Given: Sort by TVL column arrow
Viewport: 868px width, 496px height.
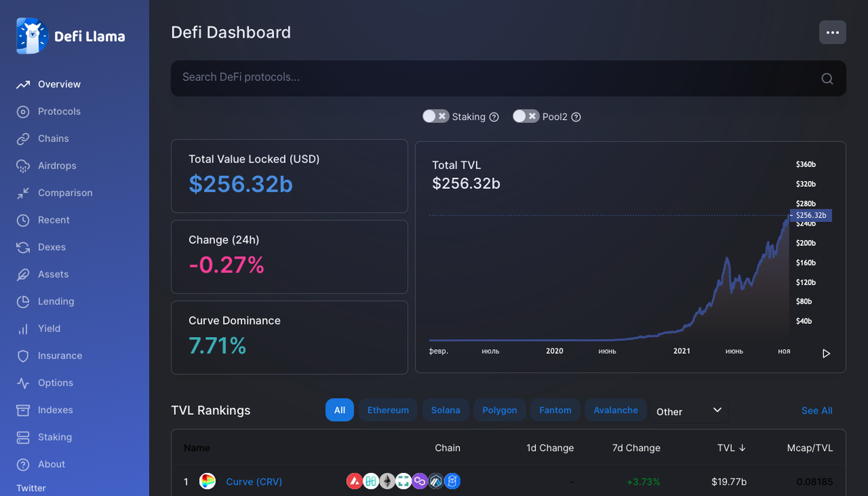Looking at the screenshot, I should [x=741, y=448].
